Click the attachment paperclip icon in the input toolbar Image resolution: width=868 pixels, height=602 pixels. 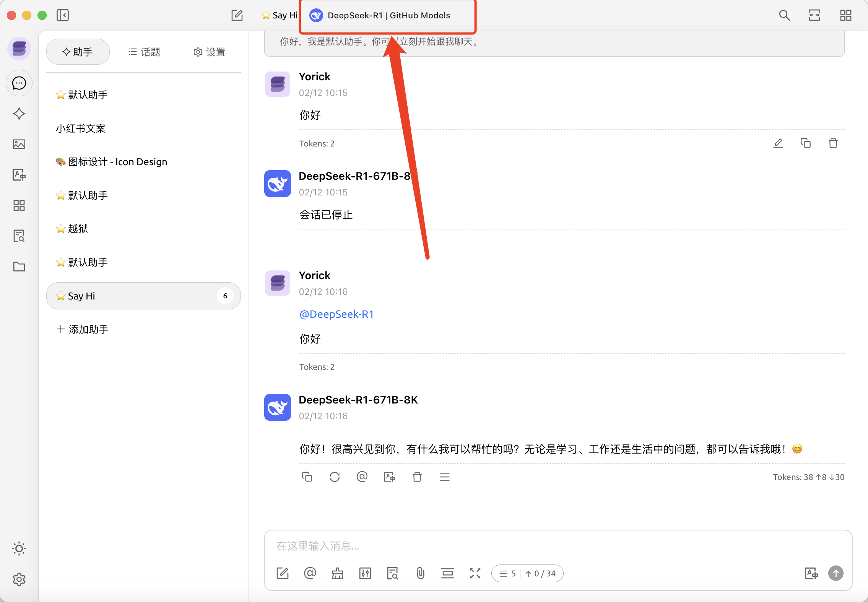420,573
